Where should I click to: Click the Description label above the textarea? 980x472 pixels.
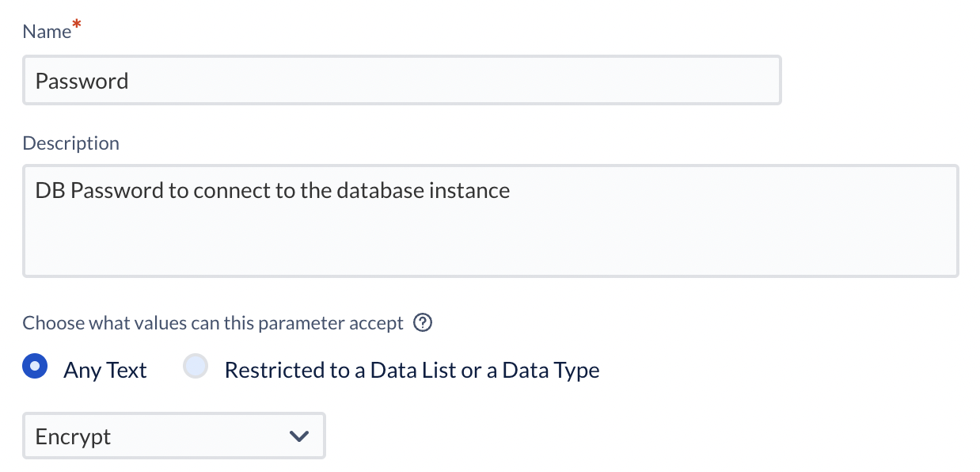tap(70, 143)
